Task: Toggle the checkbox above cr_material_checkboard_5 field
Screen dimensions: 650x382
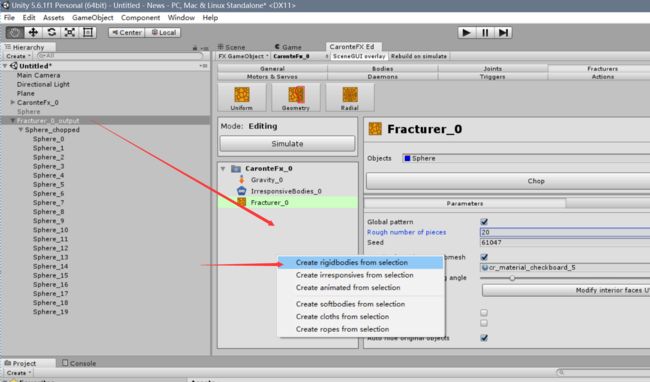Action: tap(484, 257)
